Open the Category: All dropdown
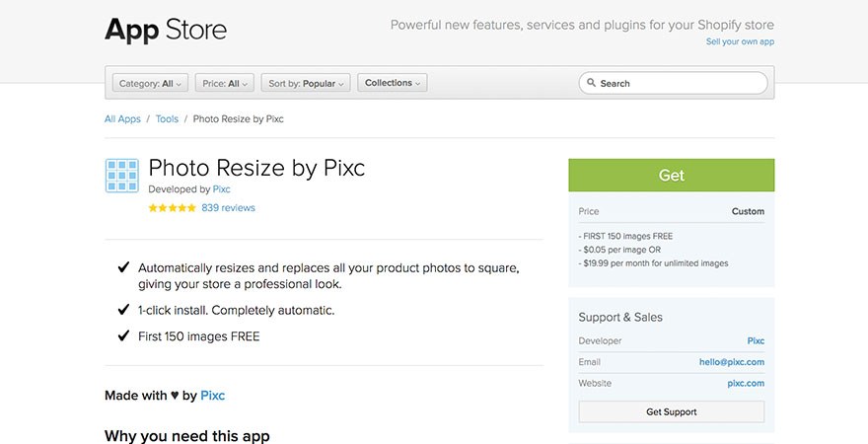The image size is (868, 444). point(151,83)
